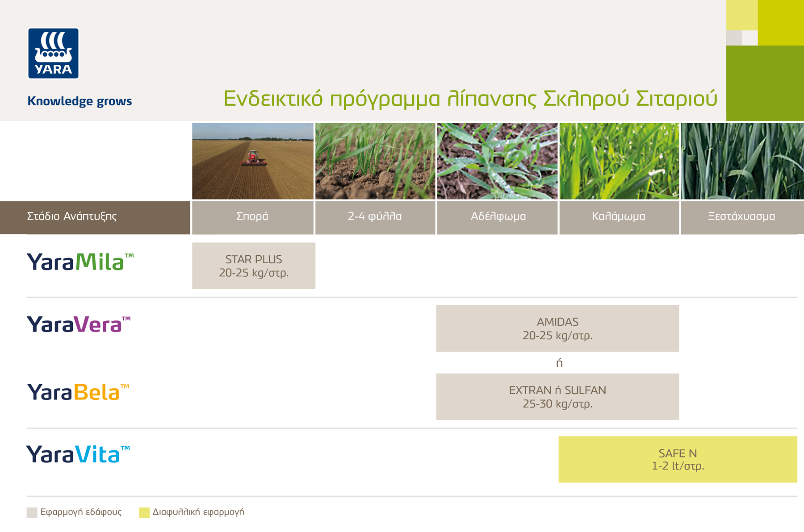Click the STAR PLUS 20-25 kg/στρ. box
The height and width of the screenshot is (532, 804).
coord(254,266)
